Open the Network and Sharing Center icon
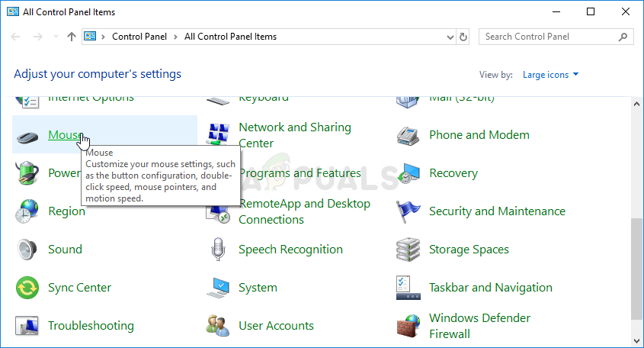644x348 pixels. coord(218,134)
